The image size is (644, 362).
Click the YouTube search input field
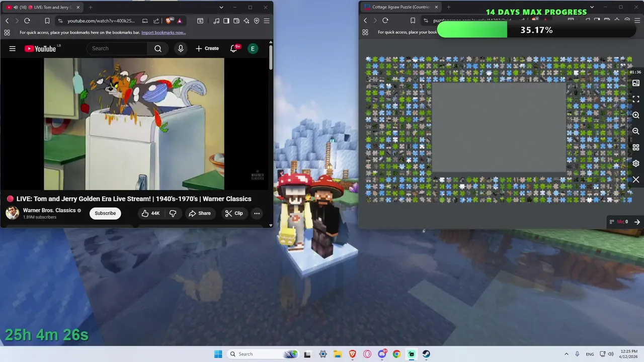click(x=117, y=48)
